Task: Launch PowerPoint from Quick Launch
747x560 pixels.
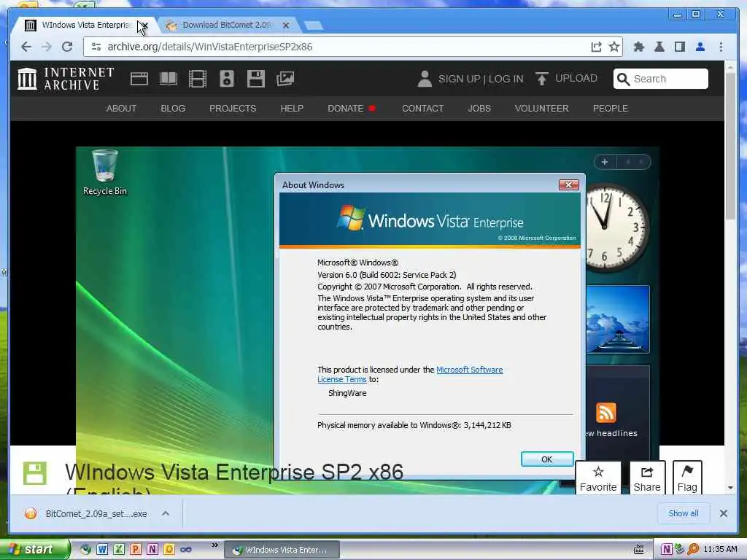Action: 135,550
